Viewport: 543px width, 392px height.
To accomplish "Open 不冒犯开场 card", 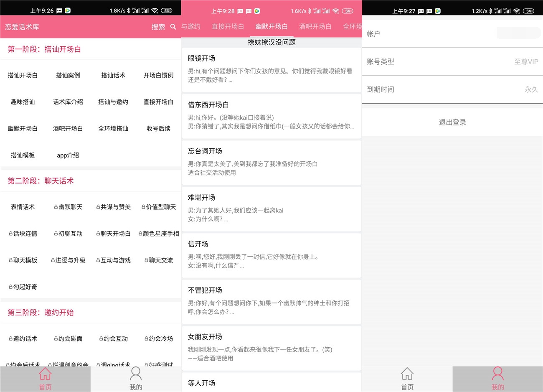I will coord(271,302).
